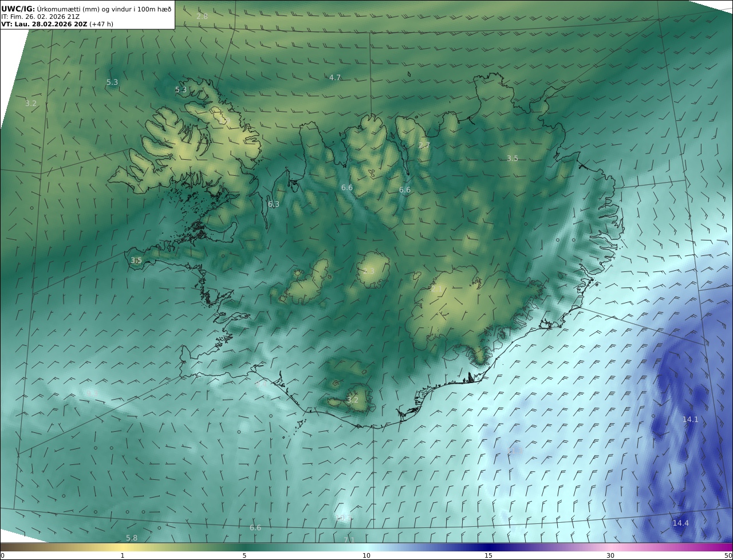Click the 7.1 label at bottom edge
The height and width of the screenshot is (560, 733).
tap(349, 540)
